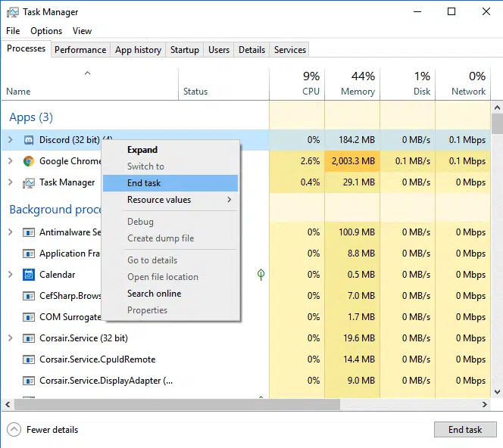Click the Application Frame process icon
This screenshot has width=503, height=448.
click(x=29, y=254)
